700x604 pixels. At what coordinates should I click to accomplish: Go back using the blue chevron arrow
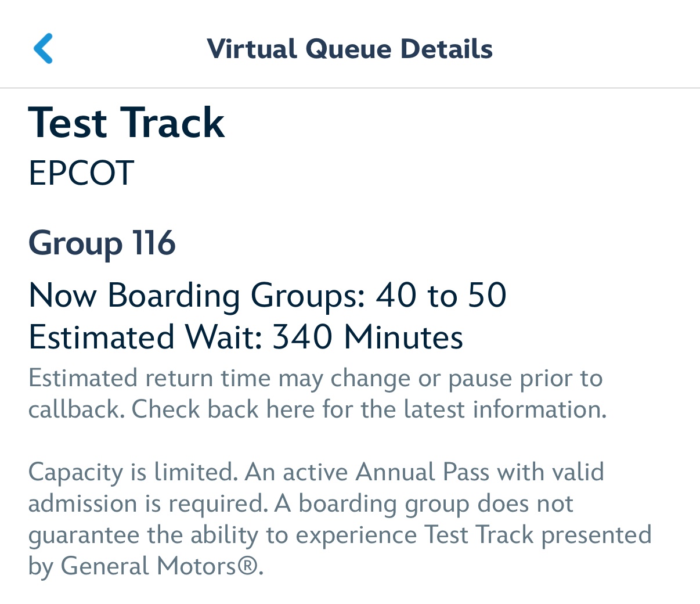[x=44, y=48]
